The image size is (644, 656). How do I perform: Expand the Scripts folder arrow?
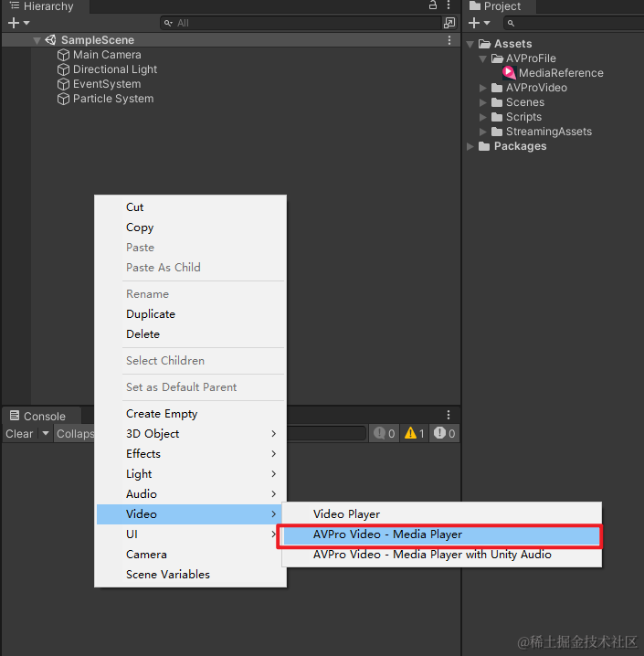click(482, 117)
